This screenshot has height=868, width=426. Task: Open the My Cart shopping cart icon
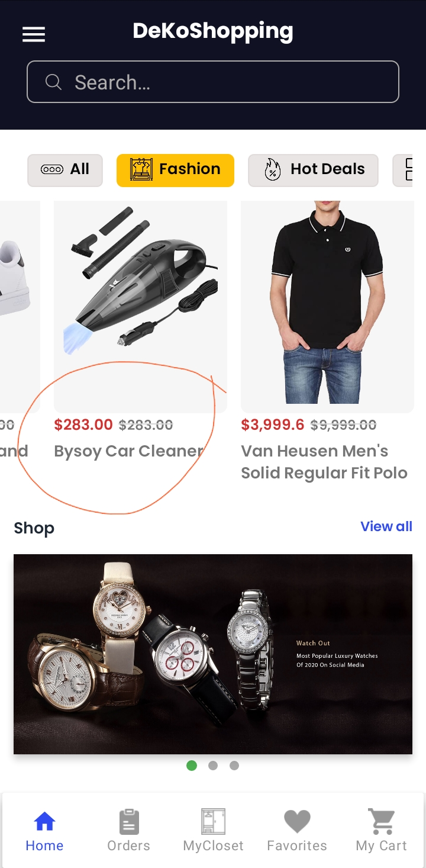[382, 821]
